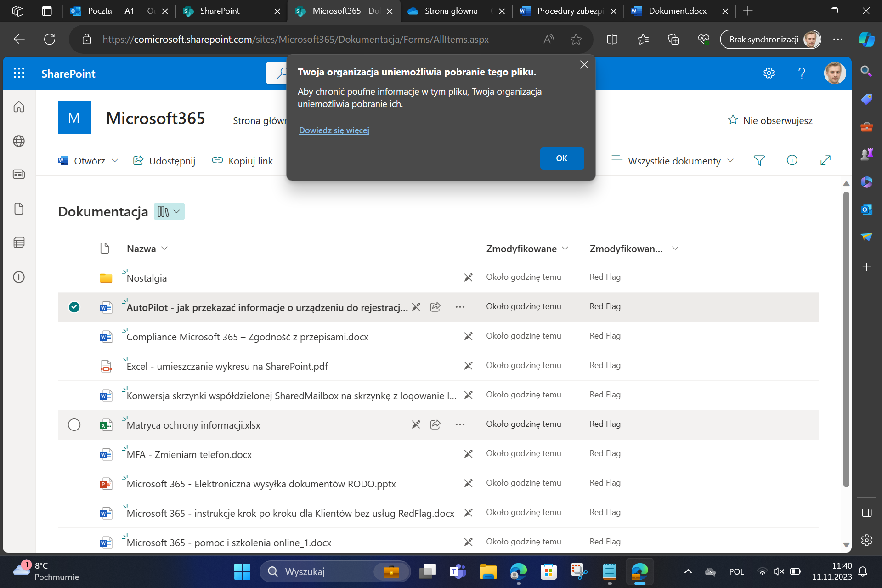The width and height of the screenshot is (882, 588).
Task: Deselect the AutoPilot document checkmark
Action: coord(74,307)
